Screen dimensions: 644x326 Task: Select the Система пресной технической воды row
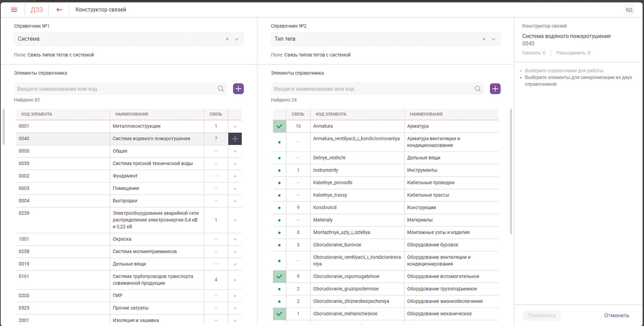pos(129,164)
